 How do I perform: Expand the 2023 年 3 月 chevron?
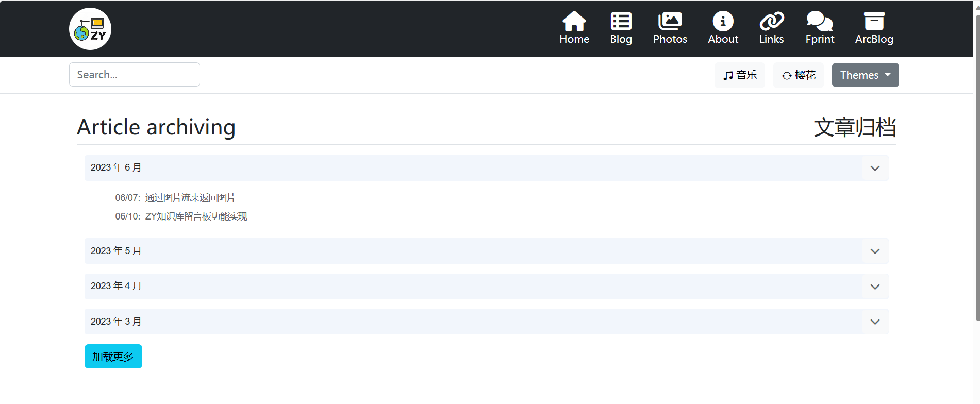875,322
